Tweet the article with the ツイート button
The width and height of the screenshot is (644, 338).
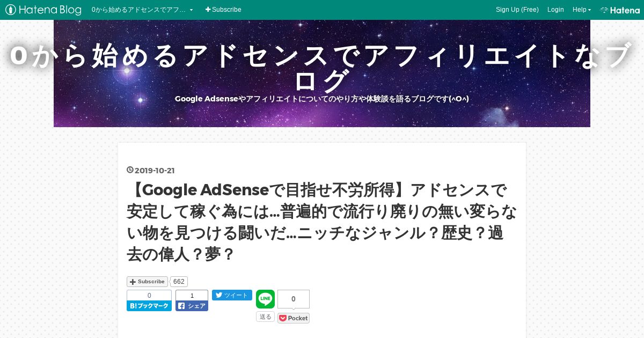point(232,295)
